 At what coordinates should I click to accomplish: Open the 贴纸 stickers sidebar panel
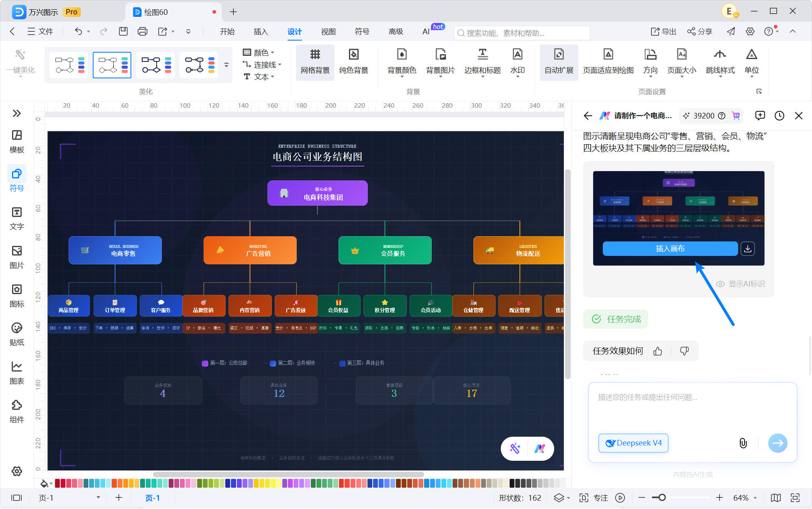tap(16, 334)
